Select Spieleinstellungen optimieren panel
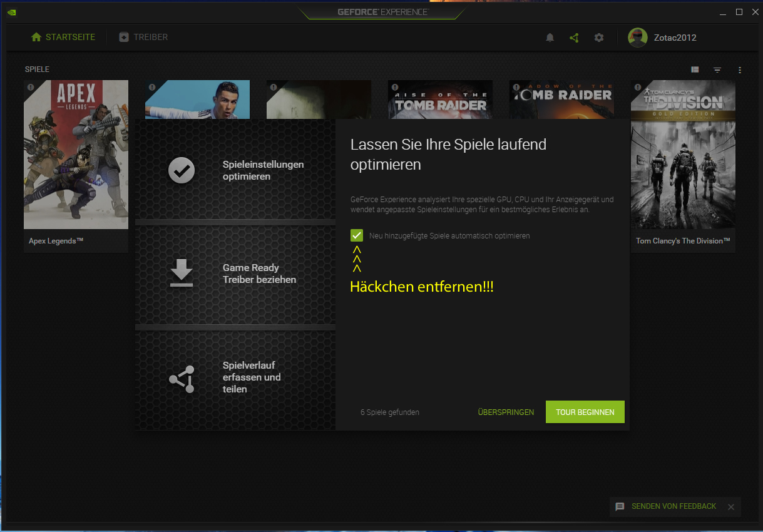Screen dimensions: 763x532 click(235, 170)
